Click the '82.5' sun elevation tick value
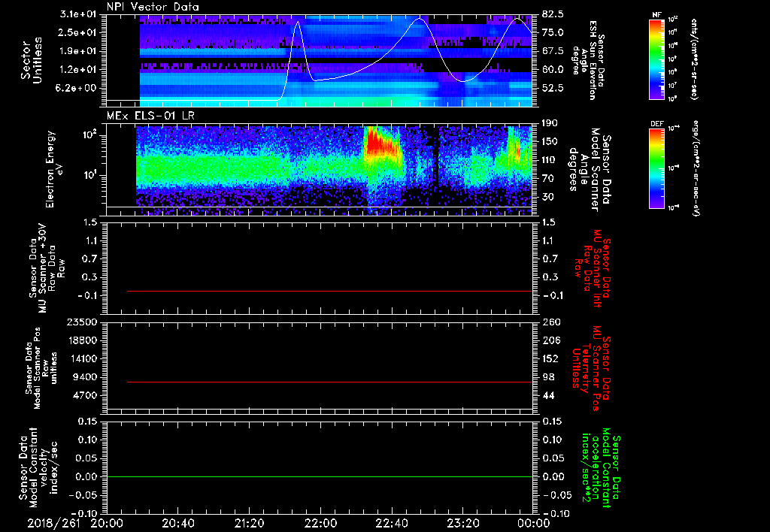The height and width of the screenshot is (532, 770). (553, 14)
